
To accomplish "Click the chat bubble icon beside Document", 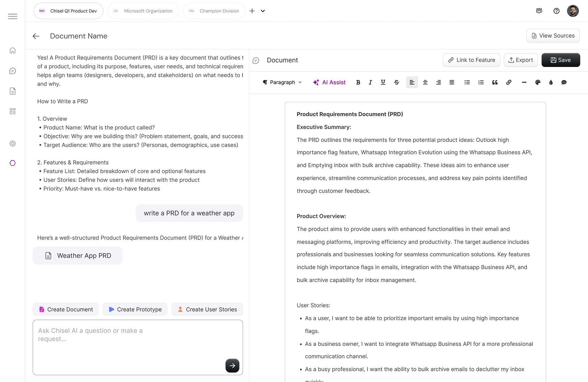I will (256, 60).
